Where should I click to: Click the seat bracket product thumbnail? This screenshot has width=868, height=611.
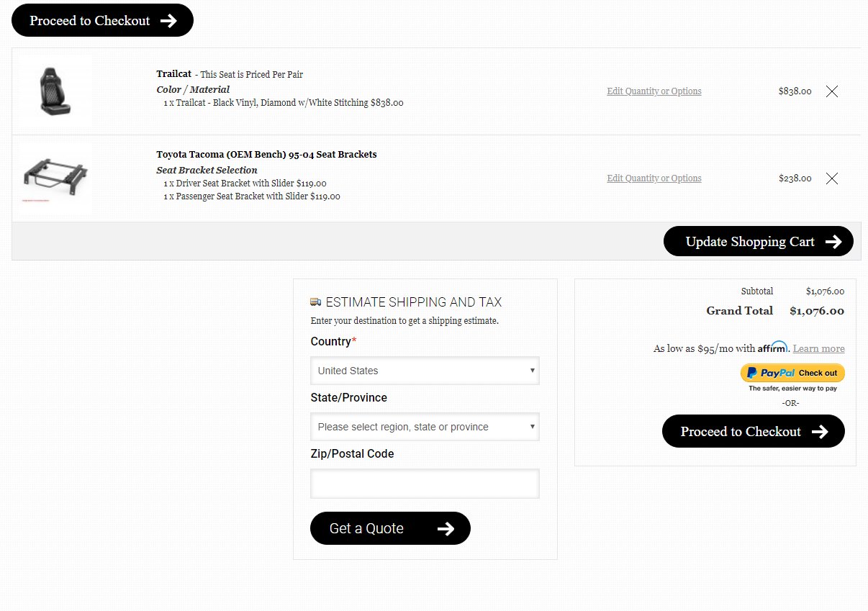tap(56, 178)
